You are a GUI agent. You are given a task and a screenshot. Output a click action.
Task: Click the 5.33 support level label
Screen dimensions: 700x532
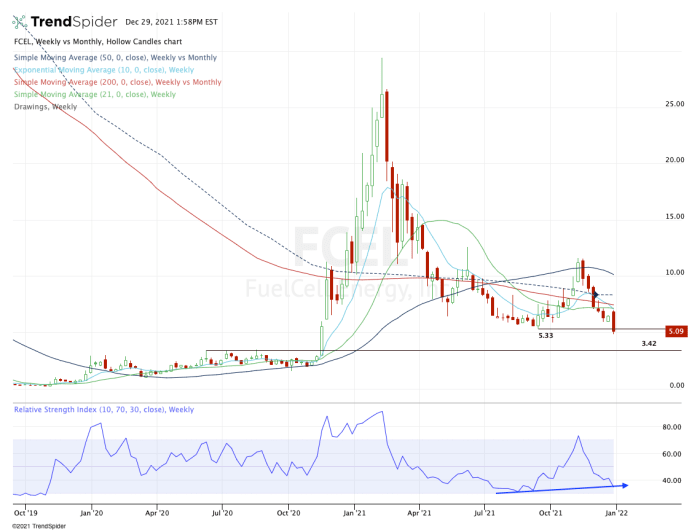click(546, 336)
